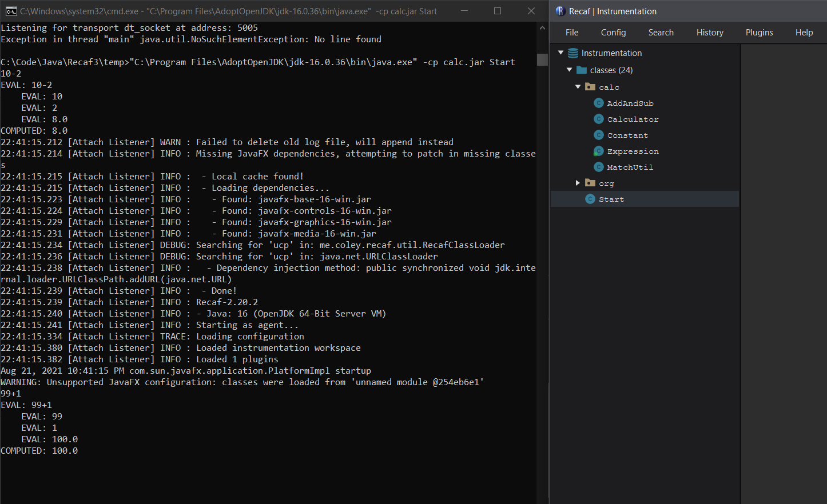827x504 pixels.
Task: Click the Instrumentation database icon
Action: 574,53
